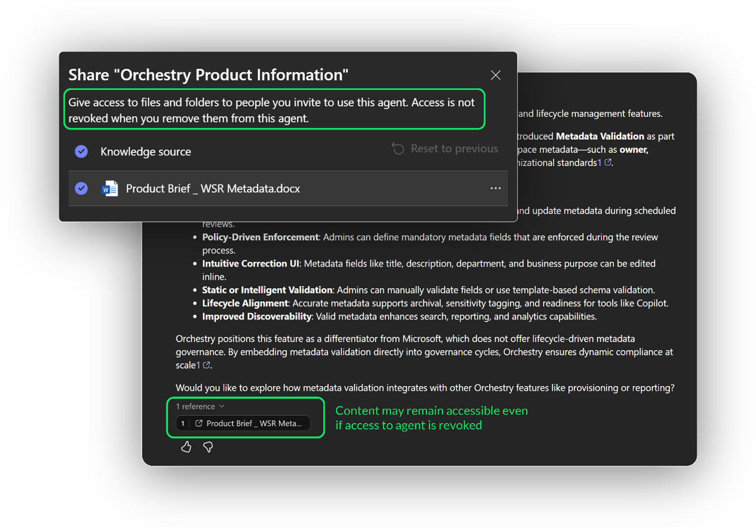Click the citation 1 link after scale
The height and width of the screenshot is (532, 756).
click(x=201, y=364)
